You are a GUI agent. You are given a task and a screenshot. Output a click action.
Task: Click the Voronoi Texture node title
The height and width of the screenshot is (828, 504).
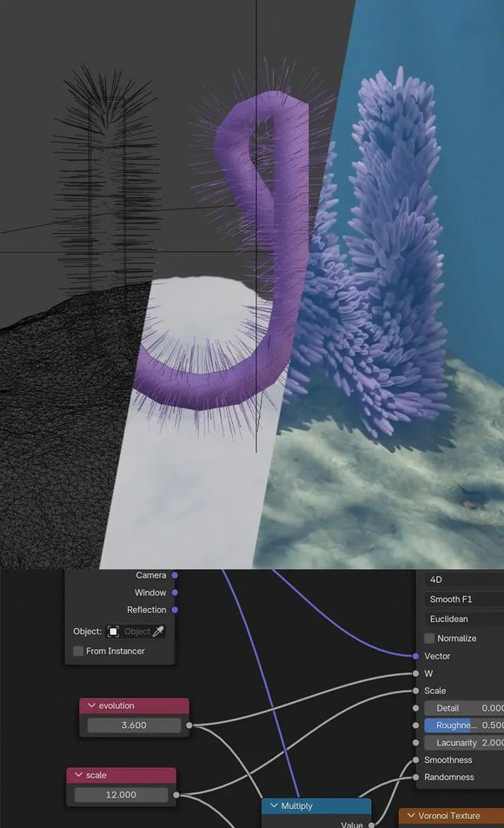coord(449,816)
